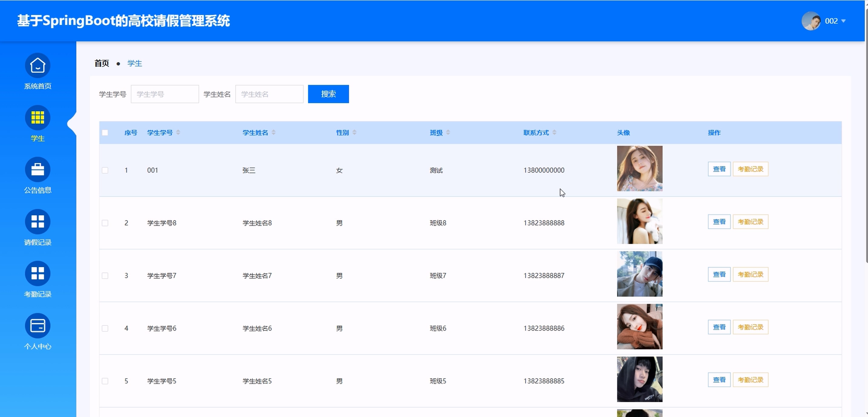The image size is (868, 417).
Task: Expand the 002 user dropdown arrow
Action: point(843,21)
